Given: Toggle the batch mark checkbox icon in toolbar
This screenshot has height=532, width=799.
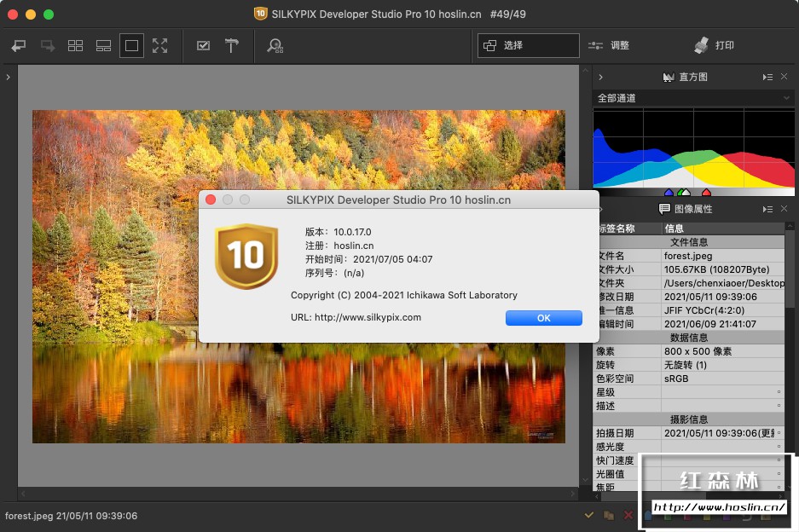Looking at the screenshot, I should point(203,46).
